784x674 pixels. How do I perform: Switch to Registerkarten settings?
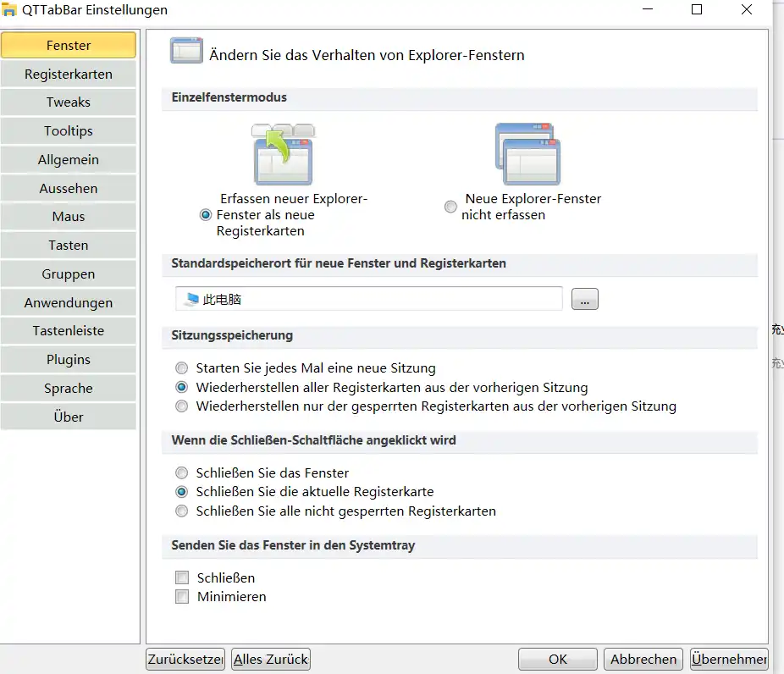69,74
